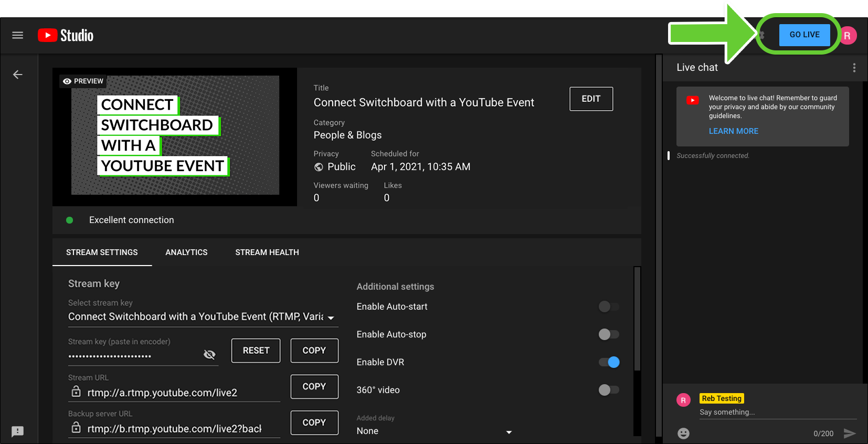The image size is (868, 444).
Task: Click the green connection status dot
Action: click(69, 220)
